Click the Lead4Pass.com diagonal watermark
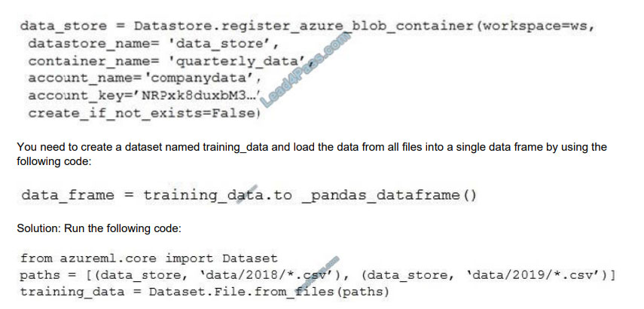This screenshot has width=644, height=309. tap(306, 71)
